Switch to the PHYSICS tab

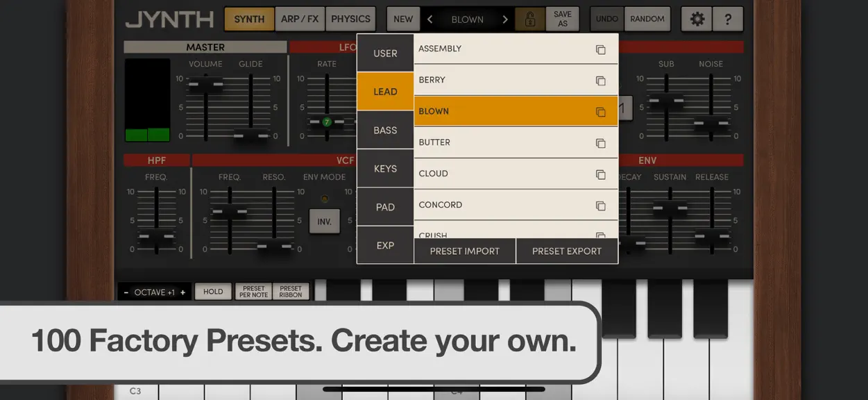[350, 19]
